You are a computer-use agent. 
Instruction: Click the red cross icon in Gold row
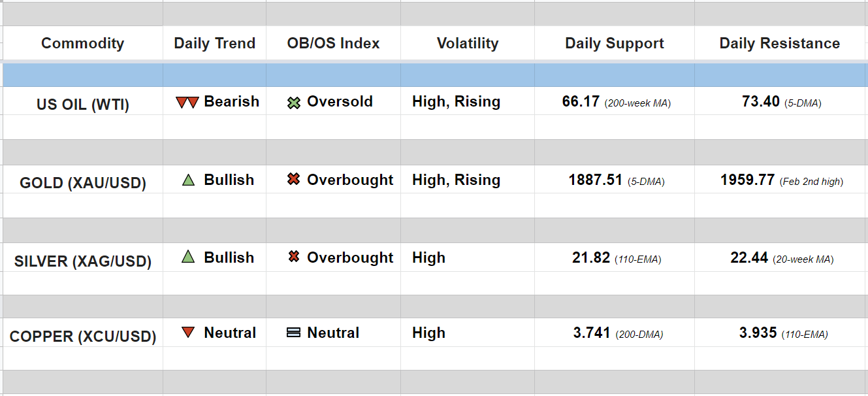[294, 180]
